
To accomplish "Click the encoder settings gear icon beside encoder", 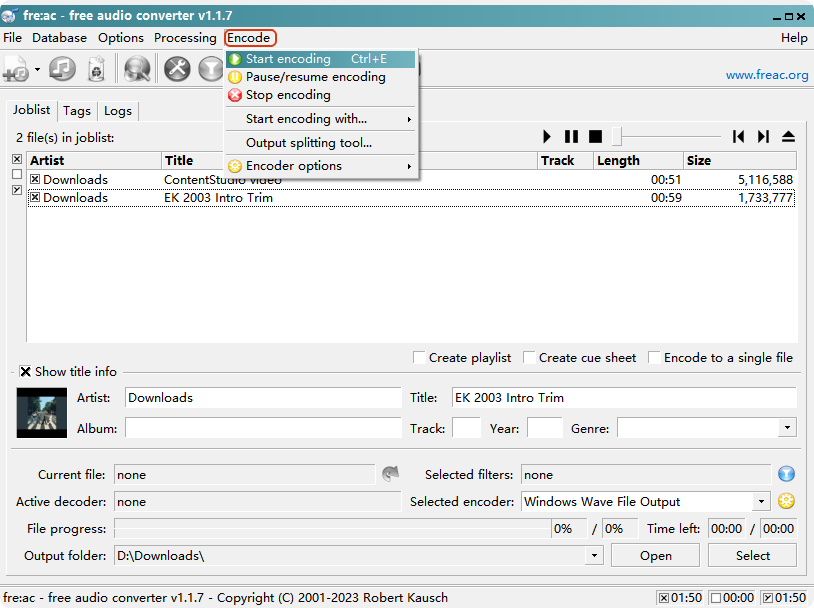I will [x=786, y=502].
